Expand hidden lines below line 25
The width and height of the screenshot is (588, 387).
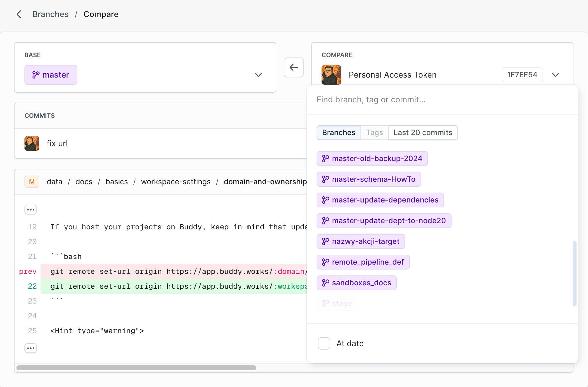click(x=31, y=348)
